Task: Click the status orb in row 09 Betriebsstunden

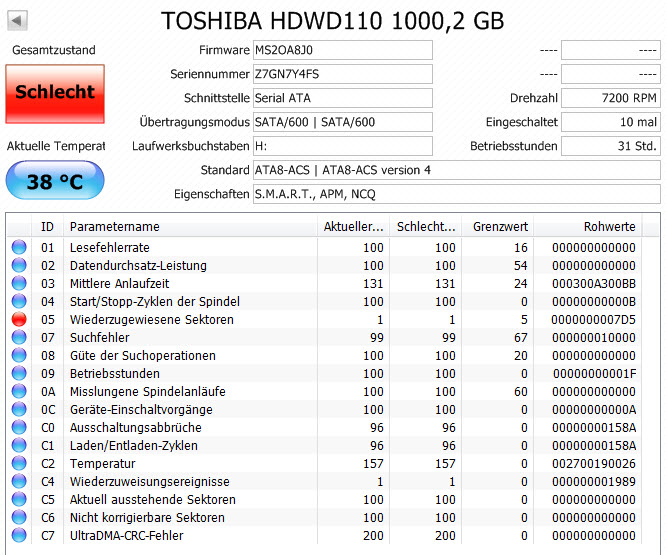Action: pos(19,373)
